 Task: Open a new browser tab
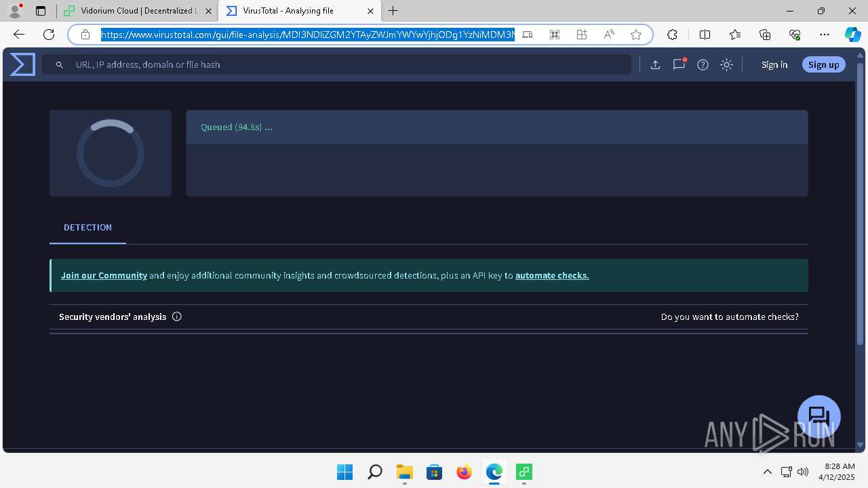pyautogui.click(x=393, y=11)
